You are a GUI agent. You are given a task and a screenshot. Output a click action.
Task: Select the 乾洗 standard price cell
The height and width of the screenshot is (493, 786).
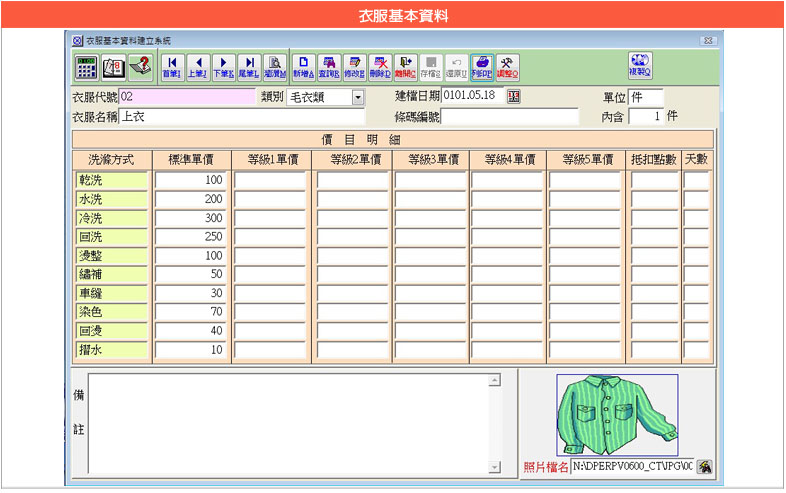pyautogui.click(x=190, y=180)
